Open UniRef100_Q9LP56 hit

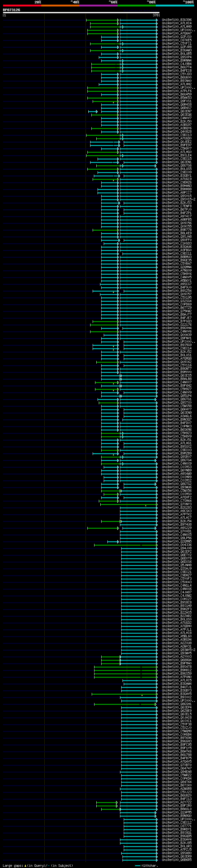pos(177,538)
